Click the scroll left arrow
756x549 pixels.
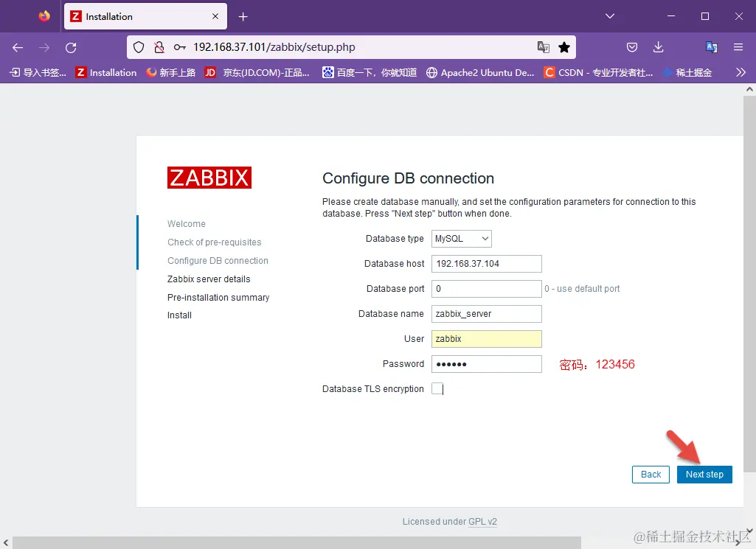6,543
